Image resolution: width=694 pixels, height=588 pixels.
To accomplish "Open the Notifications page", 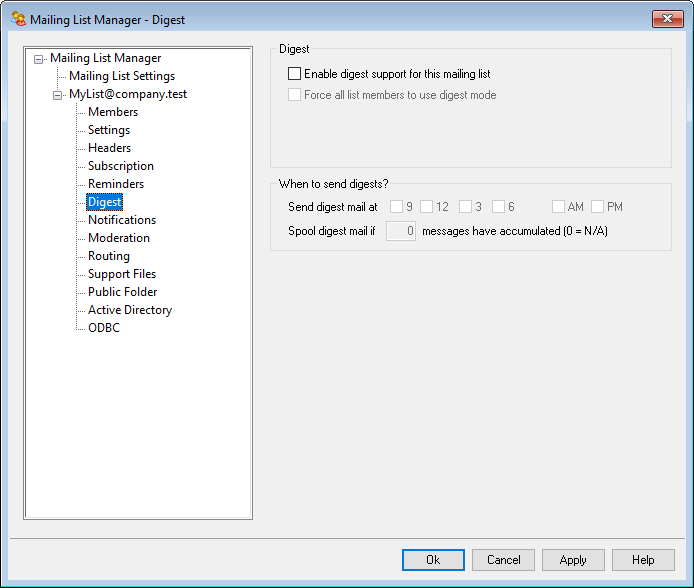I will tap(121, 220).
